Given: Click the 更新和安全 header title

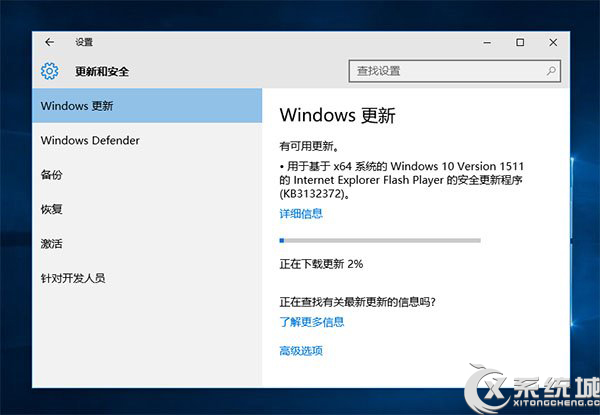Looking at the screenshot, I should [x=102, y=72].
